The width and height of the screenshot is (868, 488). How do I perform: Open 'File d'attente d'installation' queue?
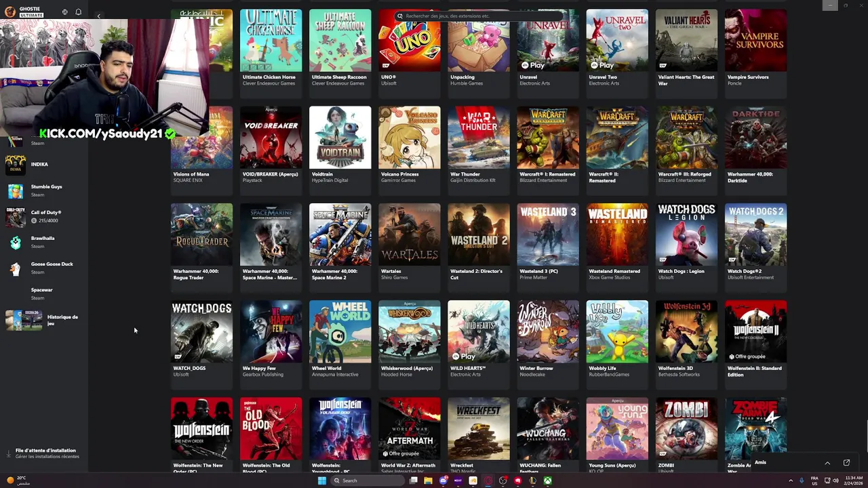click(45, 453)
